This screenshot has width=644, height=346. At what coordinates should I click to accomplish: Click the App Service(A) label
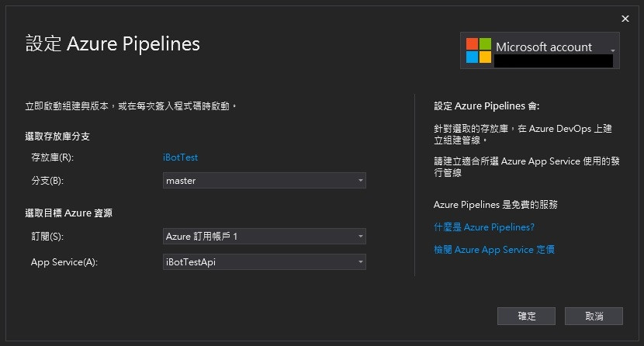(64, 262)
